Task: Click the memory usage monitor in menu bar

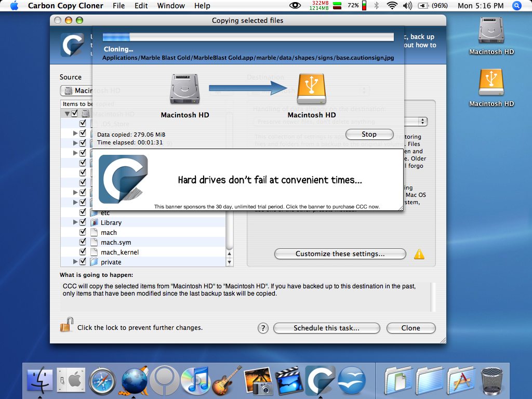Action: click(325, 5)
